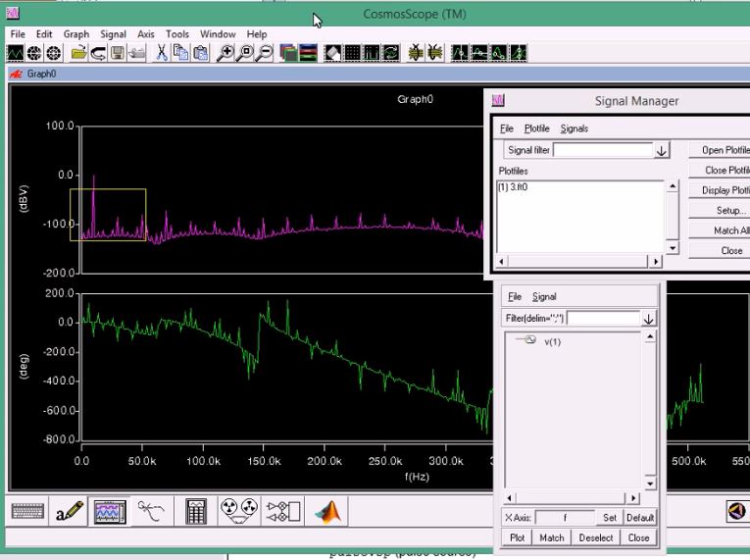Image resolution: width=750 pixels, height=560 pixels.
Task: Select the text annotation pencil icon
Action: [x=69, y=511]
